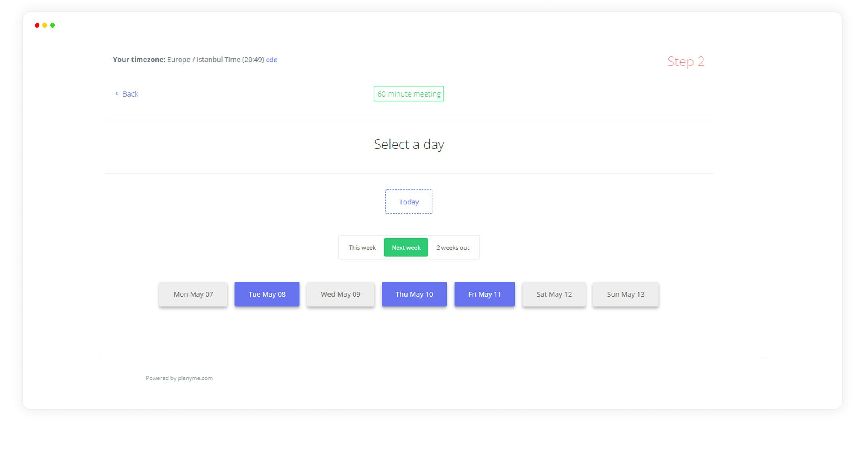
Task: Edit the timezone setting
Action: (x=271, y=60)
